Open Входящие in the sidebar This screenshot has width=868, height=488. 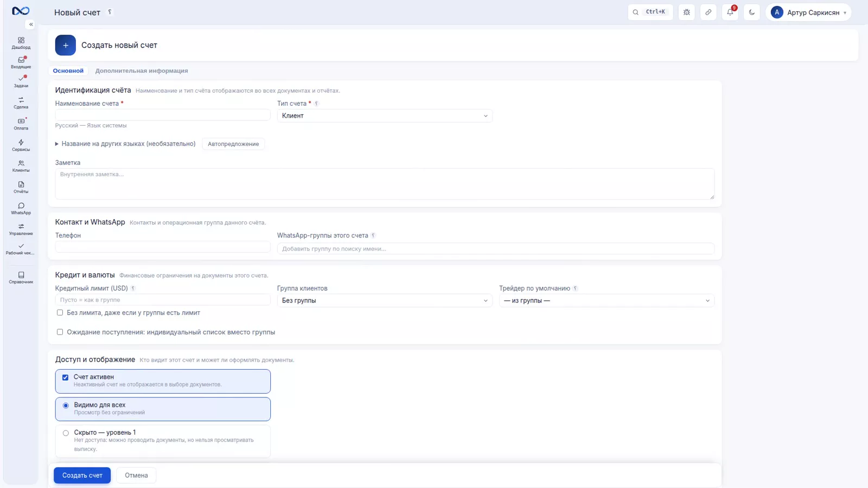(21, 62)
